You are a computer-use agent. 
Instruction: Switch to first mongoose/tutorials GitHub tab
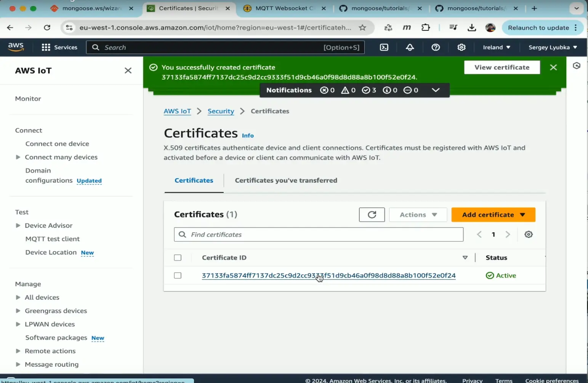point(381,8)
